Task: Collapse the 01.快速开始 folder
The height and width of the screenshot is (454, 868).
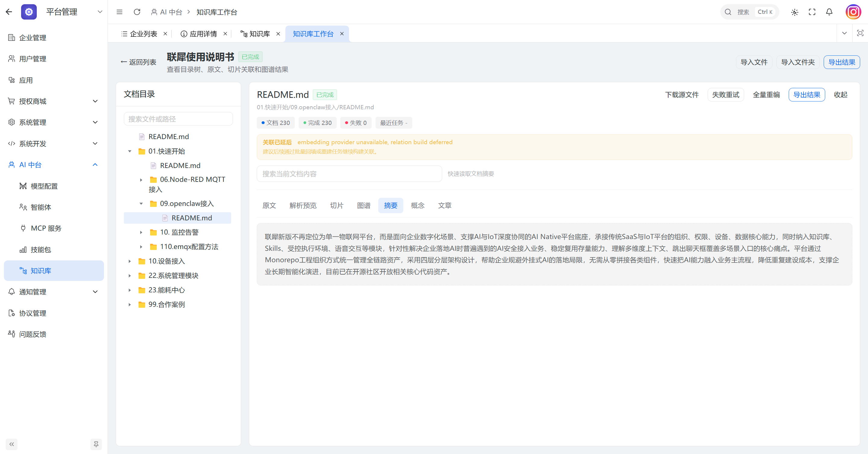Action: [x=130, y=151]
